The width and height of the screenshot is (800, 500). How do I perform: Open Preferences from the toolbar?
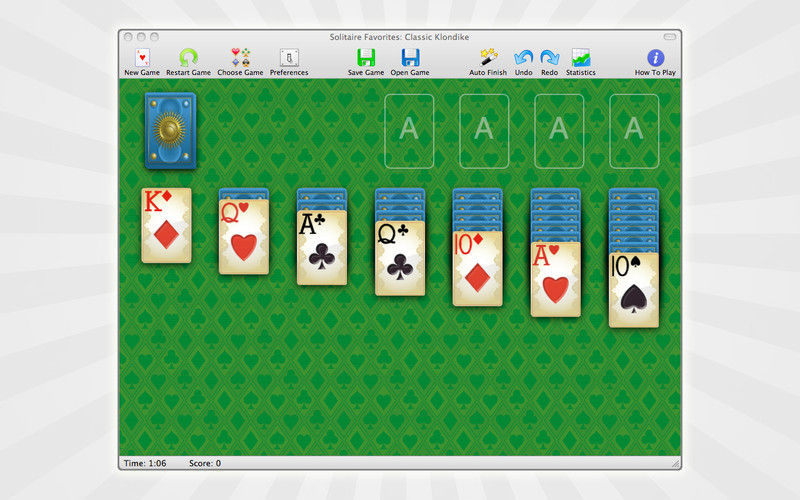pos(289,58)
